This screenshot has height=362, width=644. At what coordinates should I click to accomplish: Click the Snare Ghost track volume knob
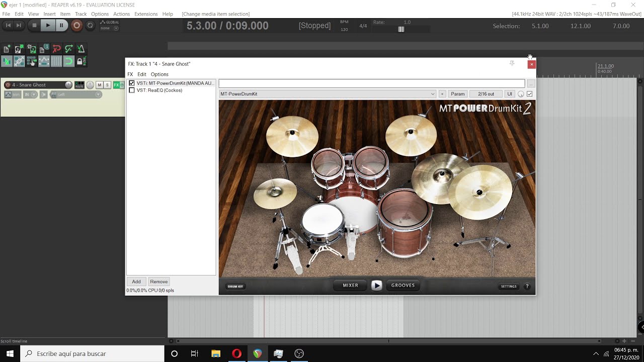point(68,85)
